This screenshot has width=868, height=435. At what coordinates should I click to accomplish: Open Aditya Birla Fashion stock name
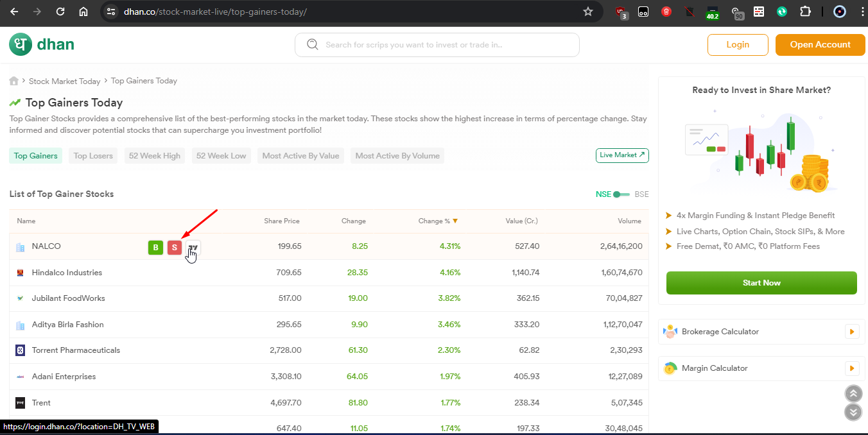67,325
